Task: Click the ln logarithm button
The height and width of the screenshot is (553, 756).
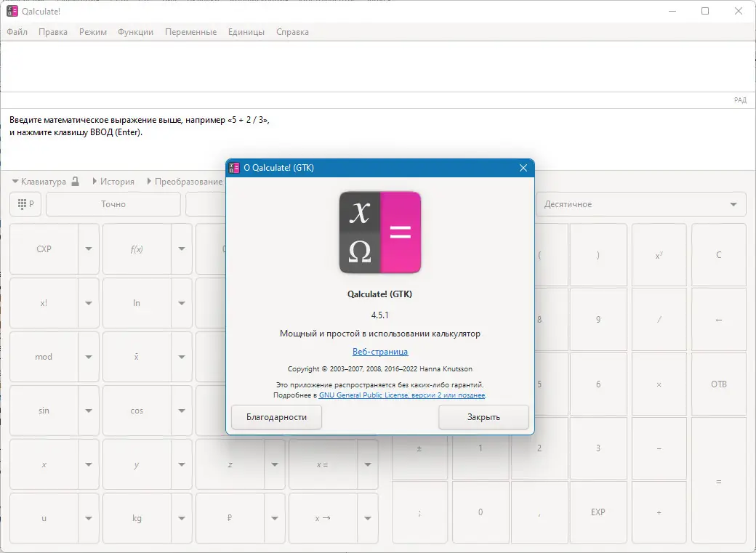Action: point(137,303)
